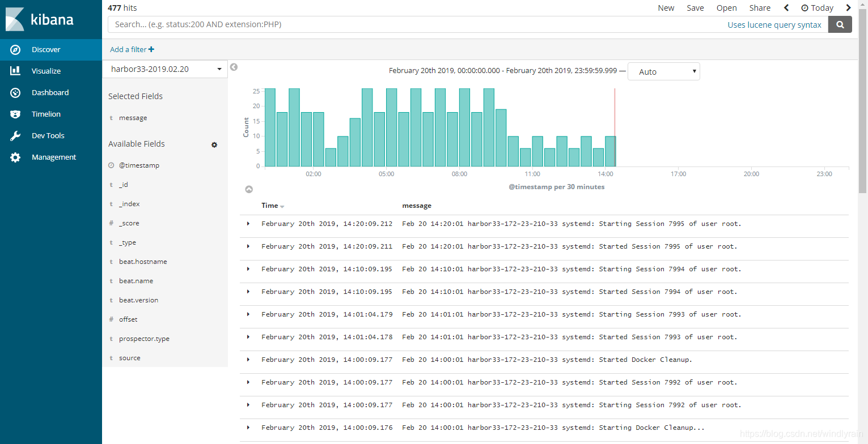Click the first histogram bar

tap(270, 127)
